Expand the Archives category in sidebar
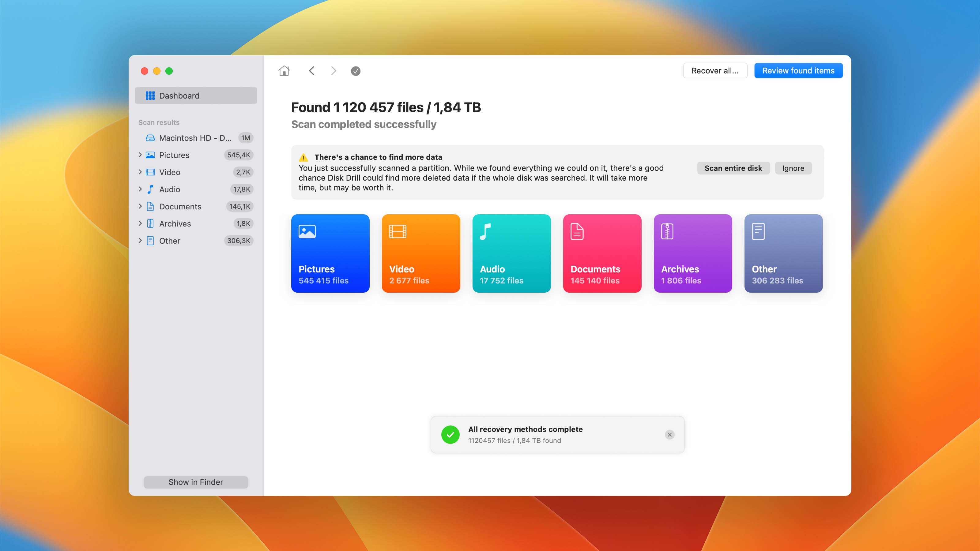The height and width of the screenshot is (551, 980). (140, 223)
